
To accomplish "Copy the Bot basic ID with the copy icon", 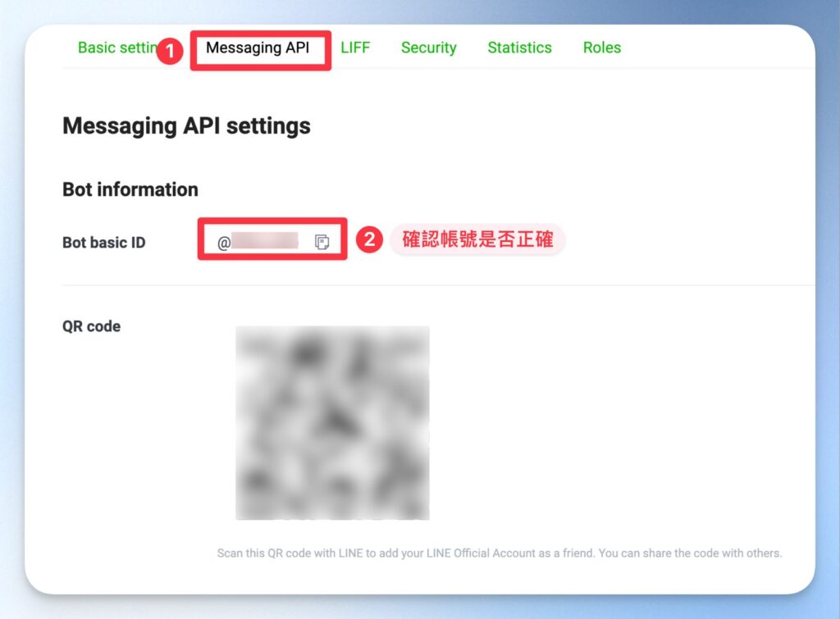I will (322, 242).
